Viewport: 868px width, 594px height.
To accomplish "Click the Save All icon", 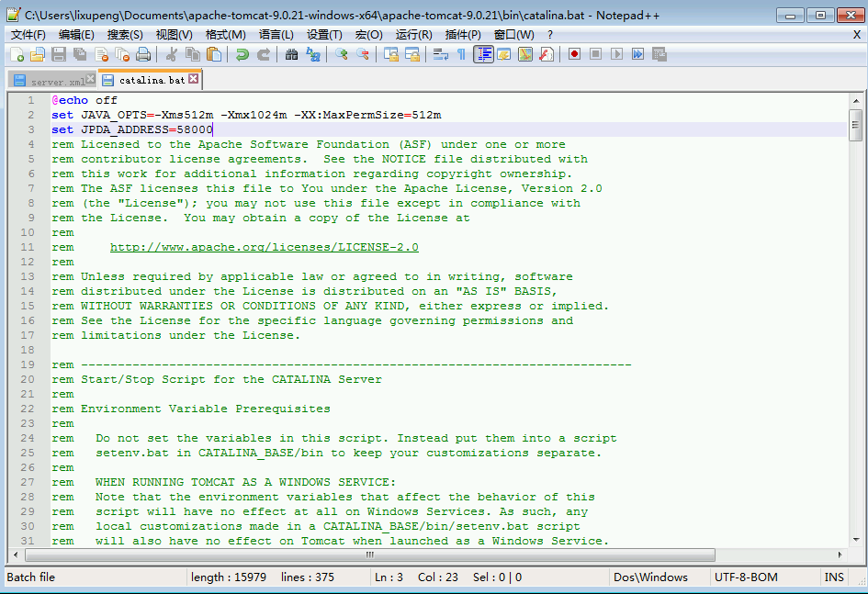I will (80, 54).
